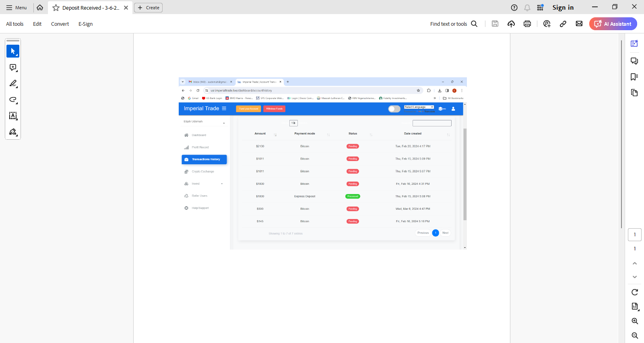Image resolution: width=644 pixels, height=343 pixels.
Task: Open the E-Sign menu
Action: click(x=85, y=24)
